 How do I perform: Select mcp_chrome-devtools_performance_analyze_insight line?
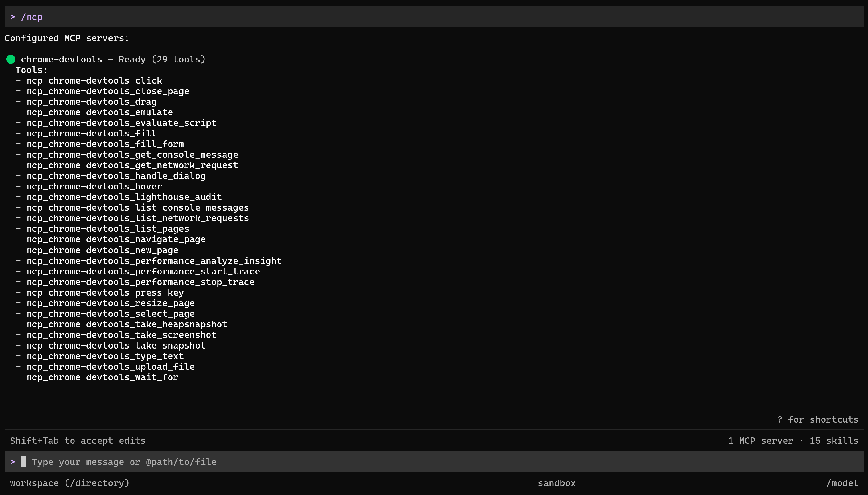(x=154, y=261)
